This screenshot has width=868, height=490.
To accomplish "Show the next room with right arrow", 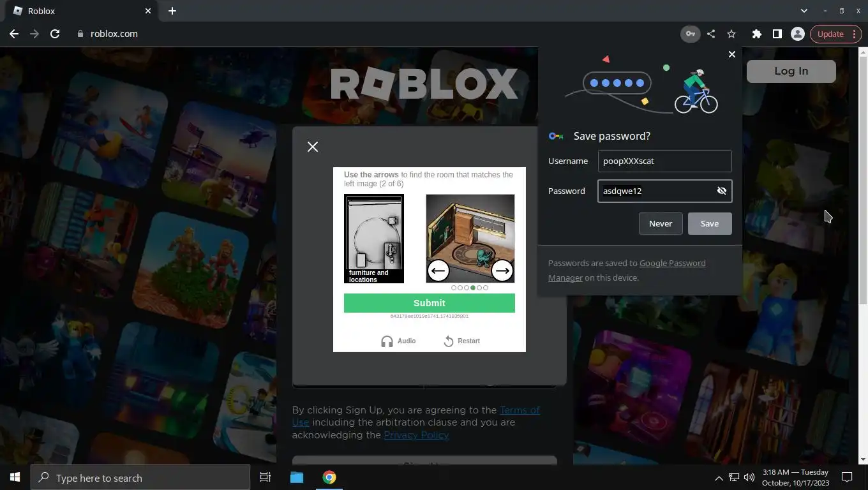I will [502, 271].
